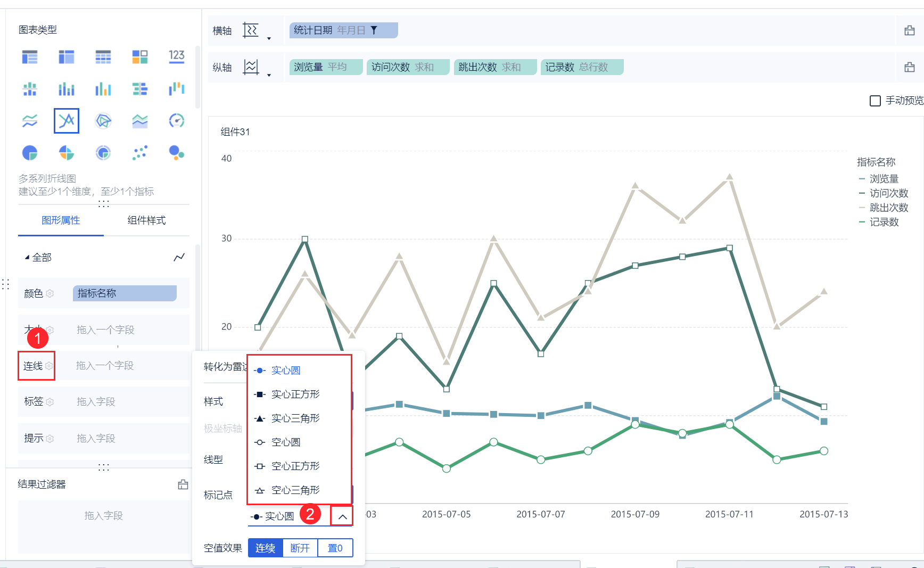Collapse the 全部 section triangle

pos(27,258)
